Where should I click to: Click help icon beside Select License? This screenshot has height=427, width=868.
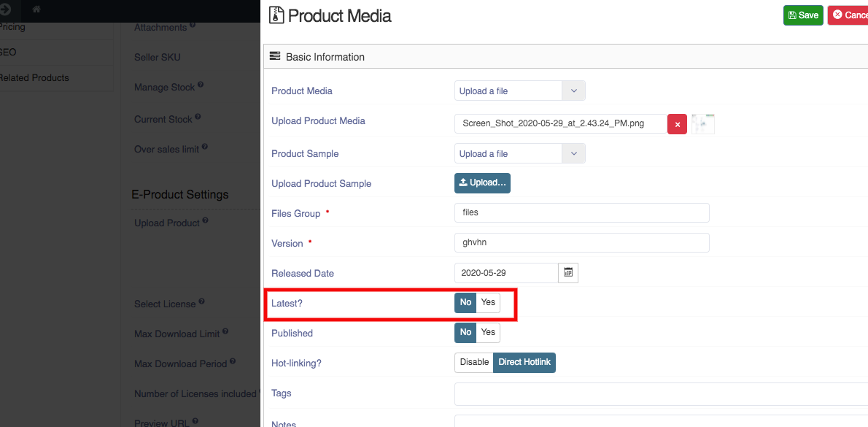201,302
